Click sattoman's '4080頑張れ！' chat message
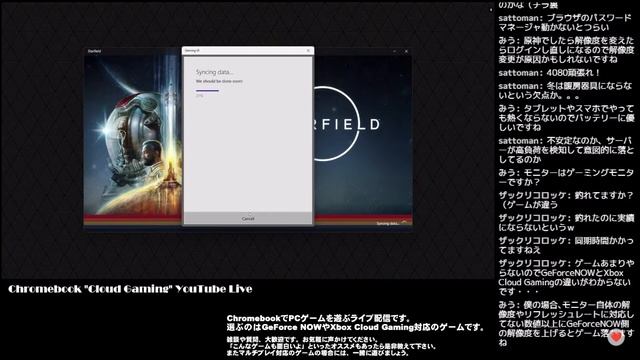This screenshot has width=640, height=360. click(549, 73)
